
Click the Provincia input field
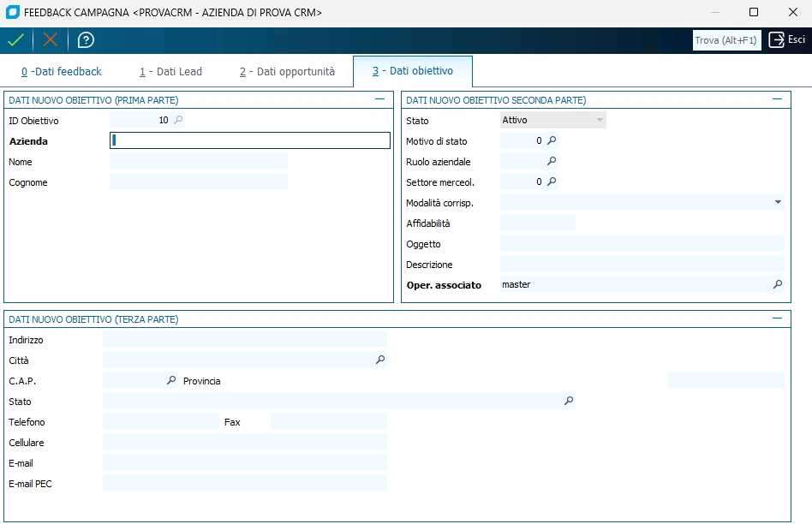(726, 380)
